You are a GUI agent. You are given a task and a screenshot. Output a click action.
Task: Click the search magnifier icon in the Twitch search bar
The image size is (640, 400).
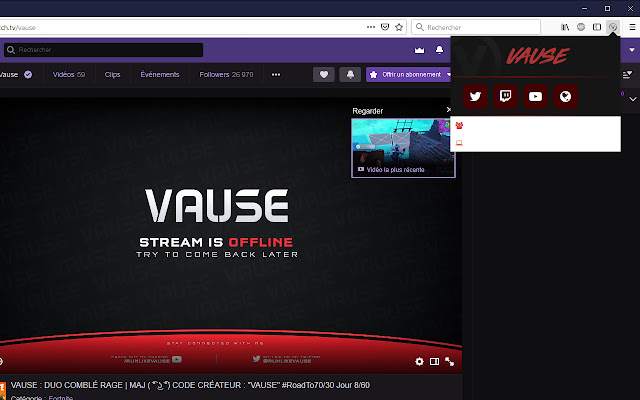click(x=11, y=50)
